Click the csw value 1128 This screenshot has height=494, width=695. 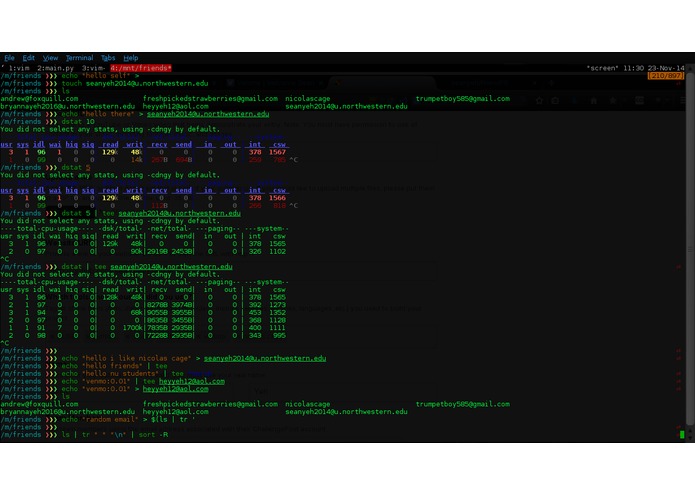(x=277, y=320)
